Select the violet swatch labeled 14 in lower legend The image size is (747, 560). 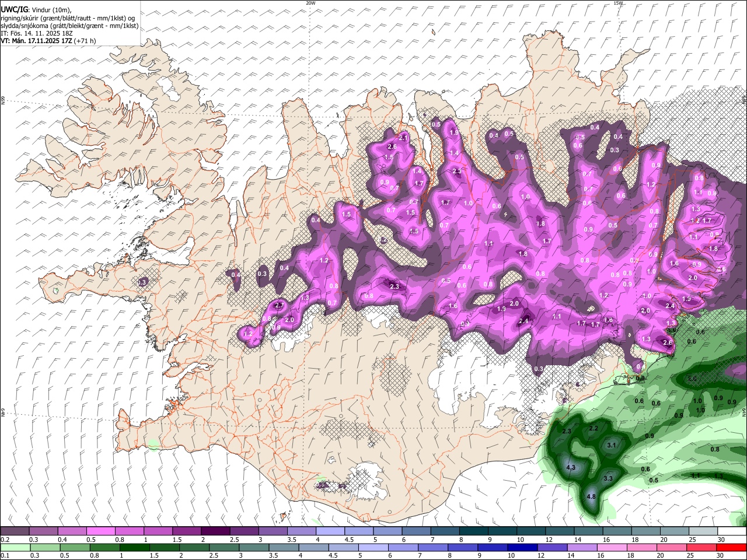click(x=582, y=547)
